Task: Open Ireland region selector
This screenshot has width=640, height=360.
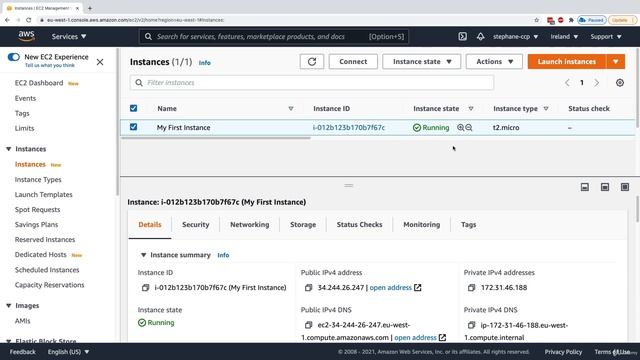Action: pyautogui.click(x=564, y=36)
